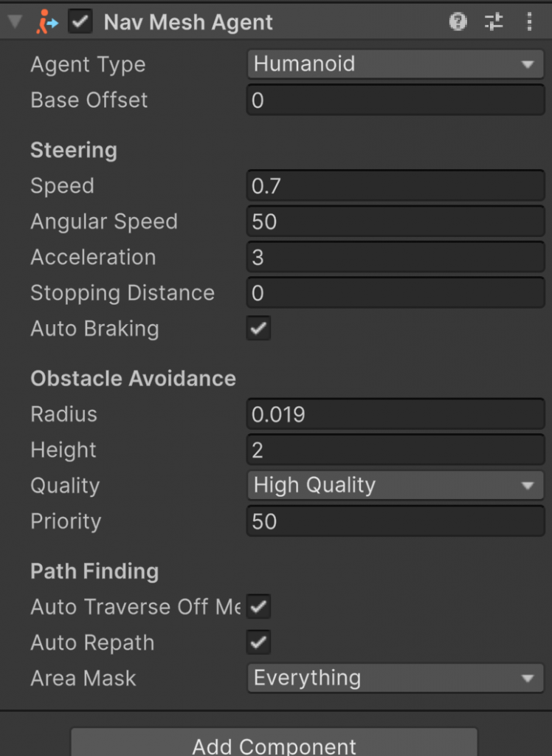Toggle the Auto Repath checkbox
This screenshot has height=756, width=552.
[258, 642]
